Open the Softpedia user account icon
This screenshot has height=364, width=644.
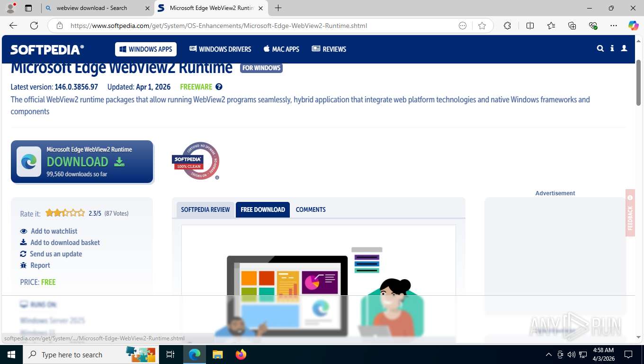click(x=624, y=48)
